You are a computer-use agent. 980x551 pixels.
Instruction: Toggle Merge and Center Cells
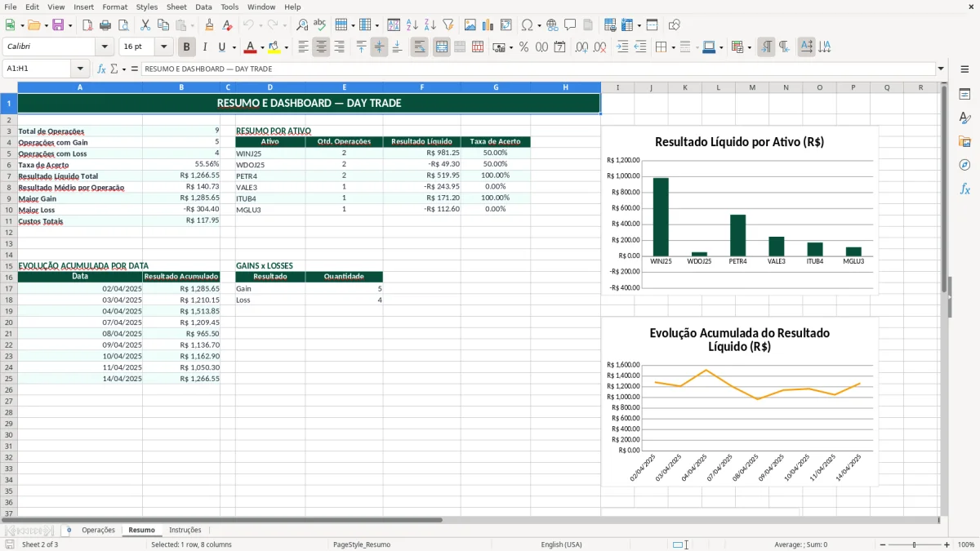coord(441,47)
